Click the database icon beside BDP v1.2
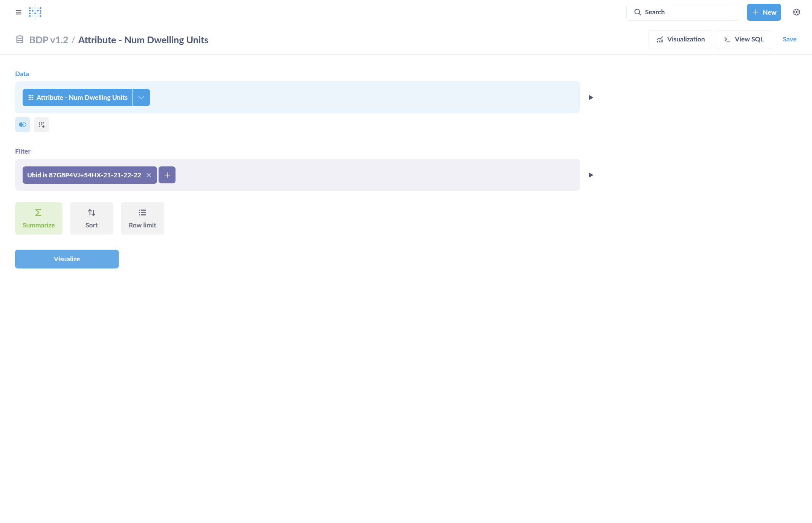The width and height of the screenshot is (812, 523). click(20, 40)
